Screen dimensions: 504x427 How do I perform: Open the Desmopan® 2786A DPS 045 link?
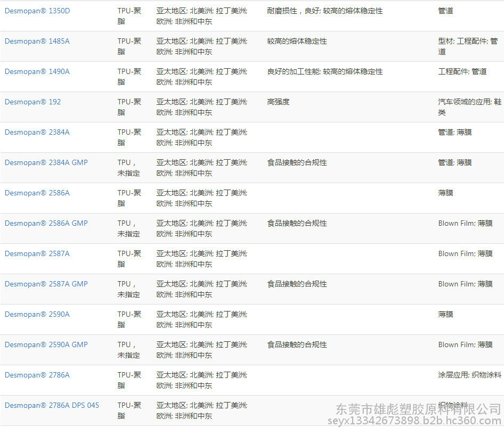52,406
